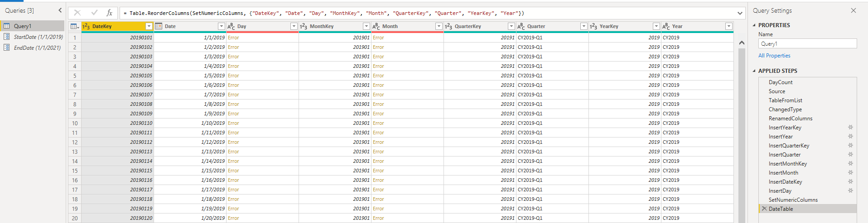Viewport: 868px width, 223px height.
Task: Select the EndDate (1/1/2021) parameter query
Action: (32, 47)
